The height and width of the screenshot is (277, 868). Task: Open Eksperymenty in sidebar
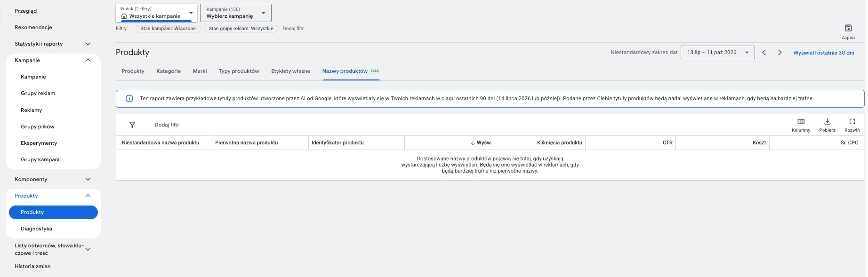click(x=39, y=143)
